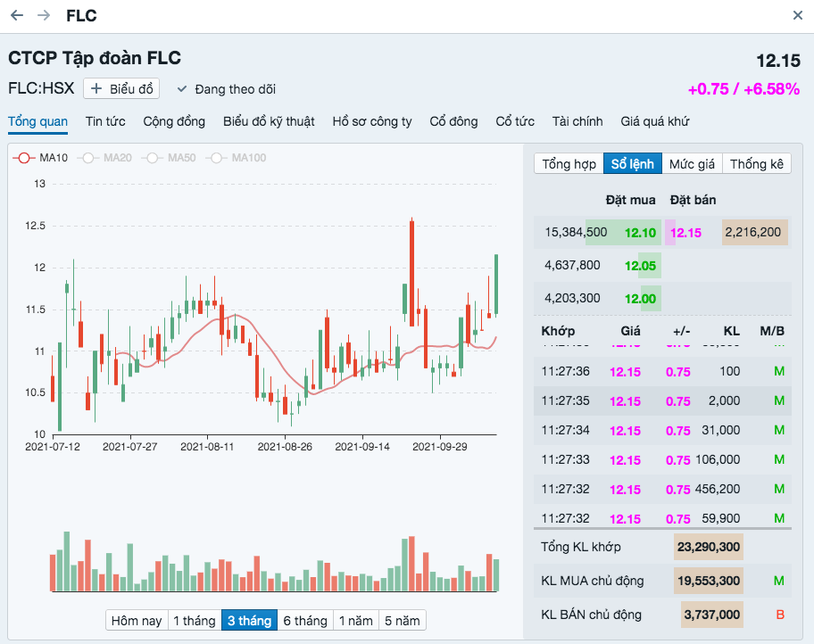The image size is (814, 644).
Task: Enable the MA100 moving average line
Action: tap(237, 158)
